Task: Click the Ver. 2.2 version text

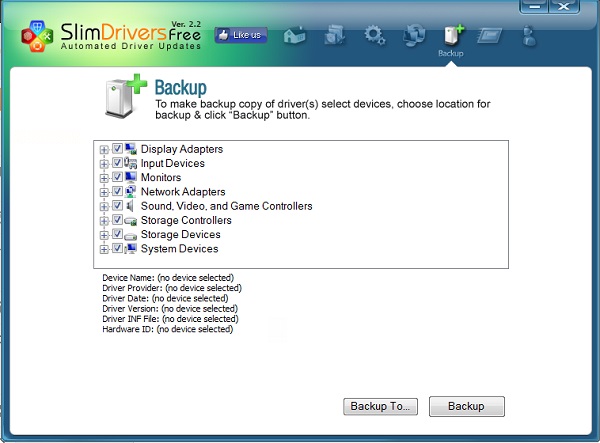Action: point(186,24)
